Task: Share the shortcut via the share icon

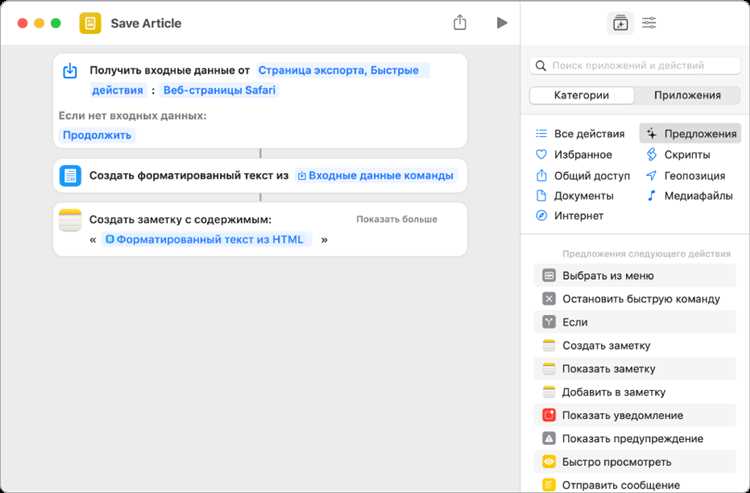Action: tap(460, 22)
